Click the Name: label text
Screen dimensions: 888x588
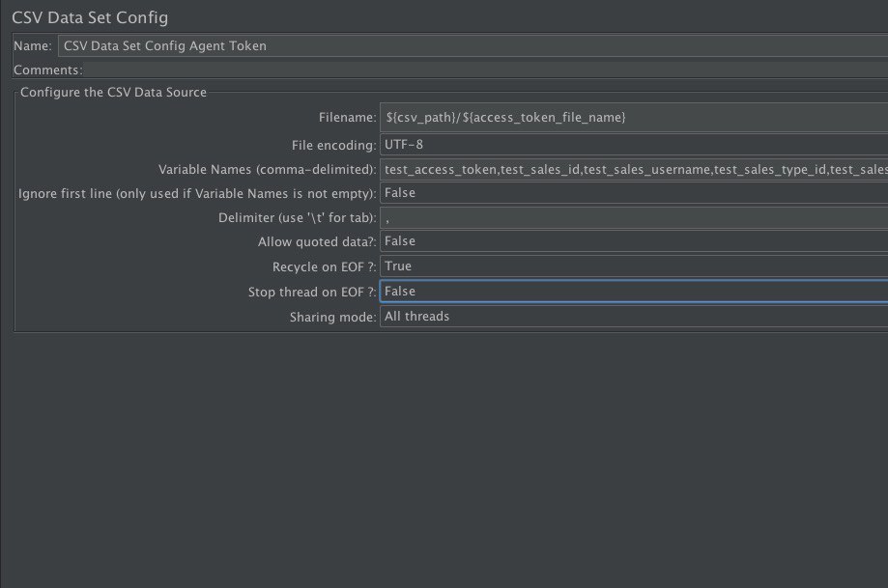33,45
